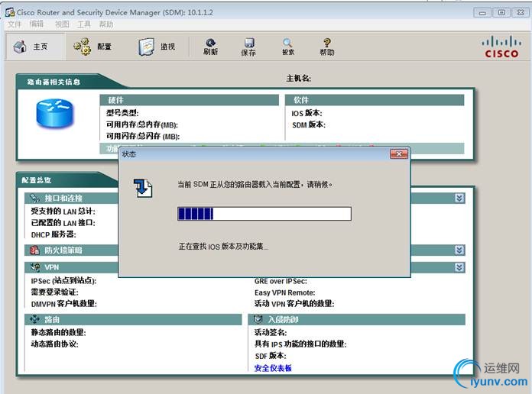Click the VPN section icon
Image resolution: width=532 pixels, height=394 pixels.
[x=35, y=266]
